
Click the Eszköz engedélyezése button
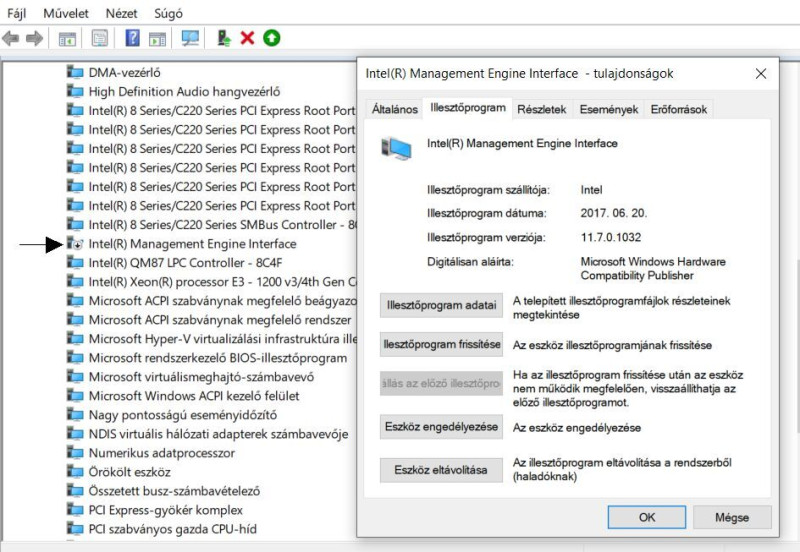point(441,426)
